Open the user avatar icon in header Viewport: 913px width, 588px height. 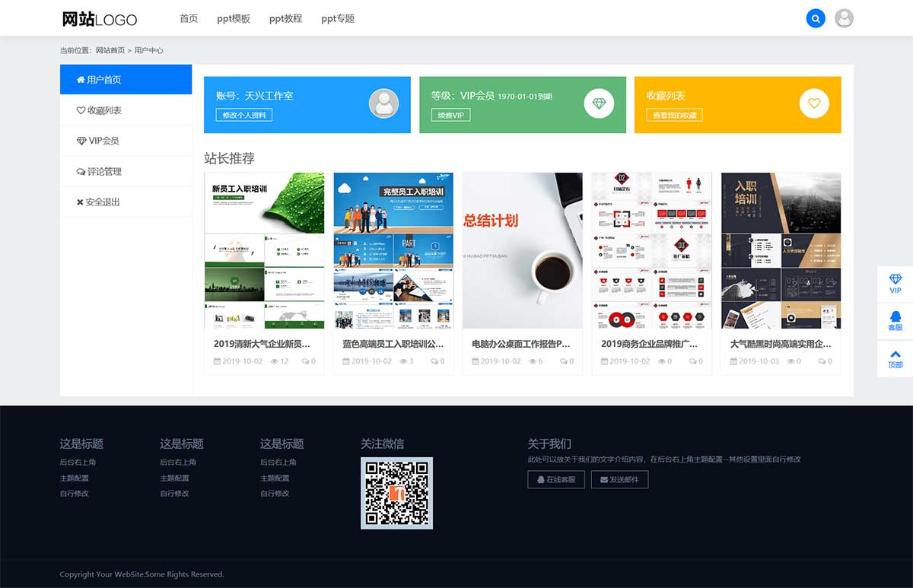click(844, 18)
